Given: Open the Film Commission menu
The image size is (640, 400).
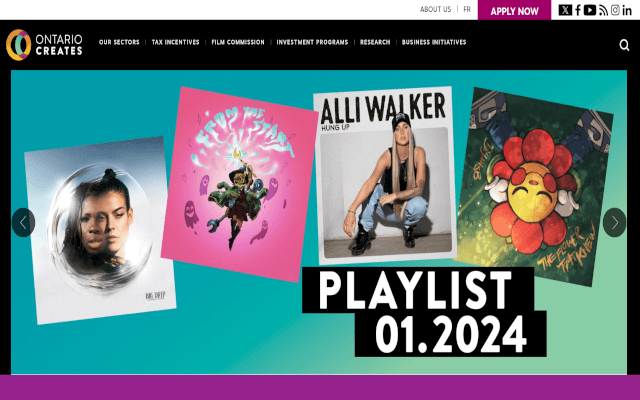Looking at the screenshot, I should click(238, 42).
